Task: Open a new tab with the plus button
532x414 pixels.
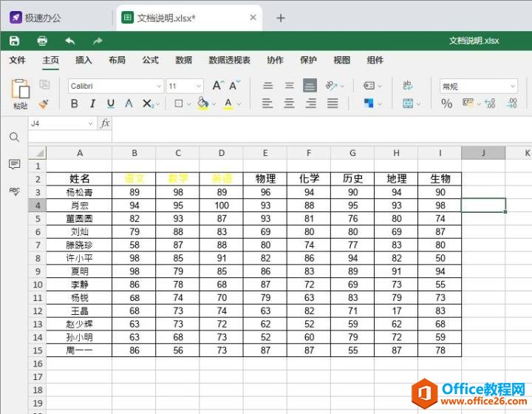Action: pos(281,18)
